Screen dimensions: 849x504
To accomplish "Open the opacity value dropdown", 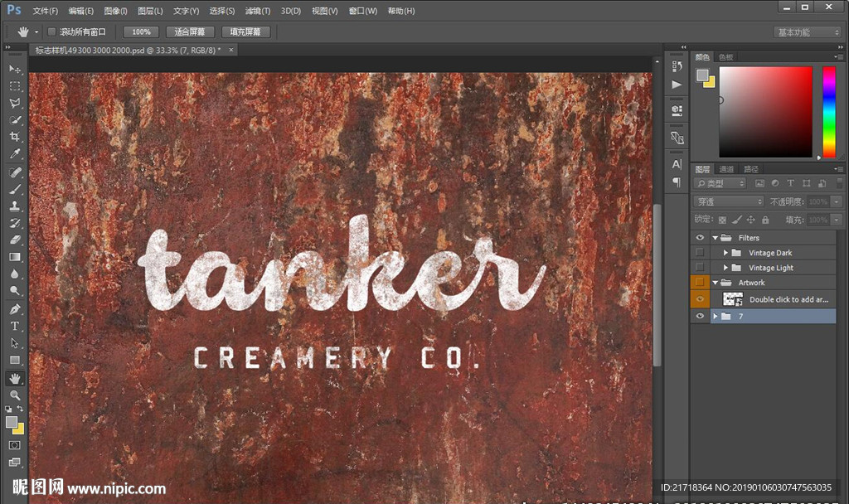I will point(837,201).
